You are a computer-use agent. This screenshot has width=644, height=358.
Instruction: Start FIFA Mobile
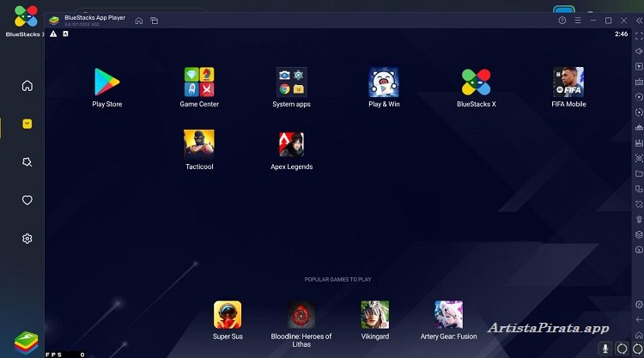(568, 82)
